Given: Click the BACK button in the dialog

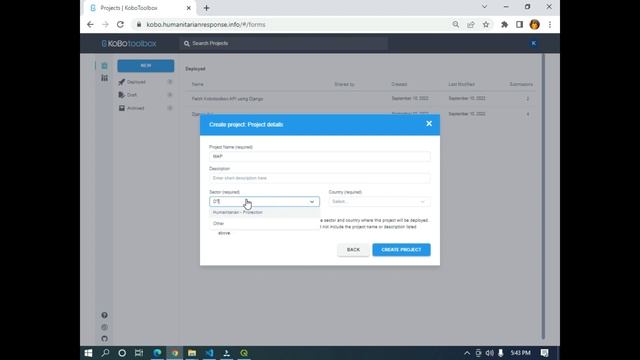Looking at the screenshot, I should [x=353, y=250].
